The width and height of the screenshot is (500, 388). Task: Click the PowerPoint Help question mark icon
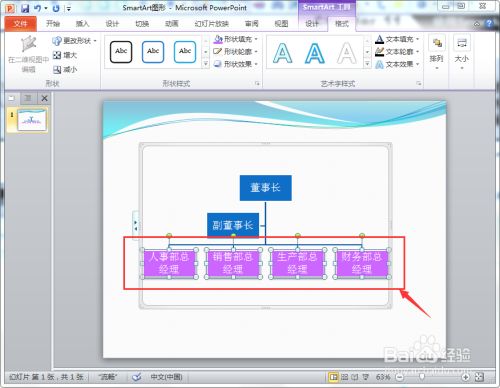coord(489,23)
